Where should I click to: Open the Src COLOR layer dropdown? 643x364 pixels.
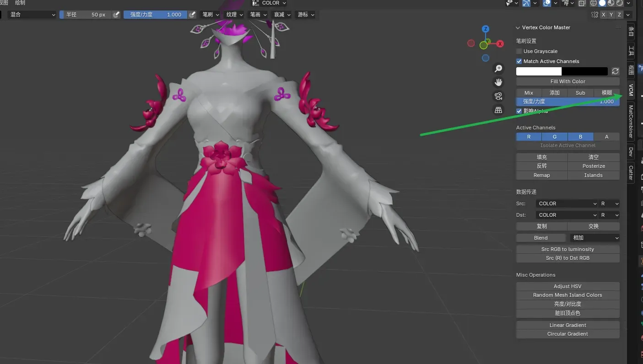click(x=567, y=203)
